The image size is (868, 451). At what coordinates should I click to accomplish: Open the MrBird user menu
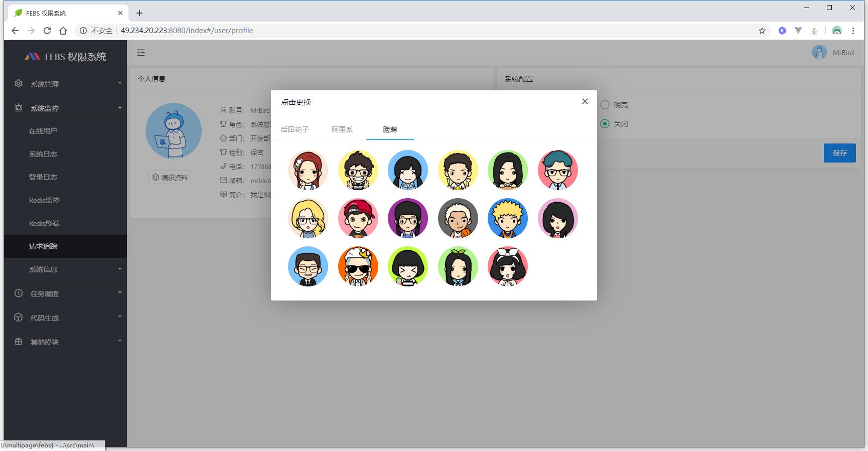(843, 53)
